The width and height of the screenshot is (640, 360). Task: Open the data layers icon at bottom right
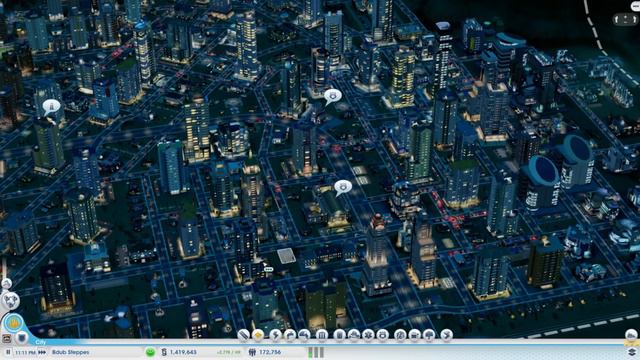(x=632, y=352)
